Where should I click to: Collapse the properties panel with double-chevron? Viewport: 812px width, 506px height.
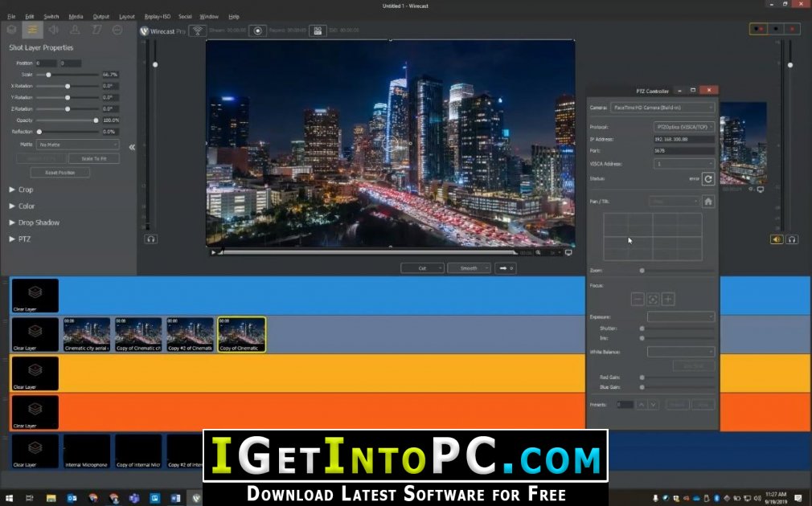click(132, 147)
